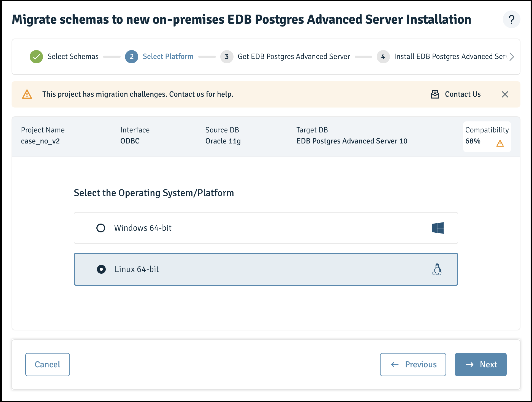The height and width of the screenshot is (402, 532).
Task: Click the 68% Compatibility card
Action: tap(487, 137)
